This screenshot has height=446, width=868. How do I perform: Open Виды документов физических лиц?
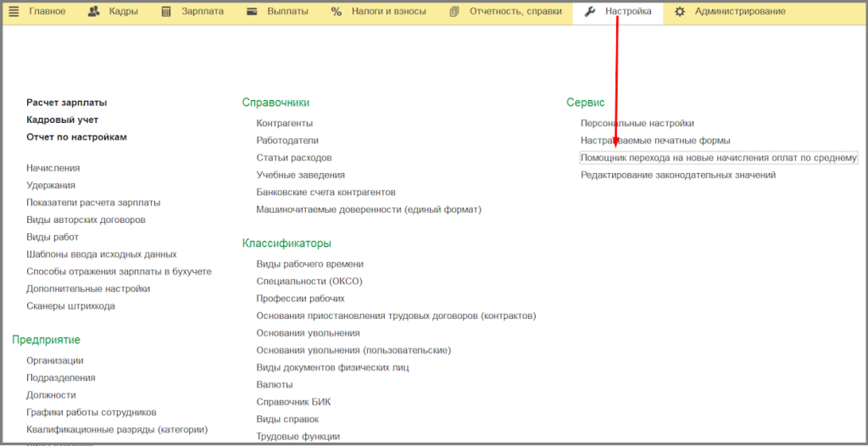[332, 367]
